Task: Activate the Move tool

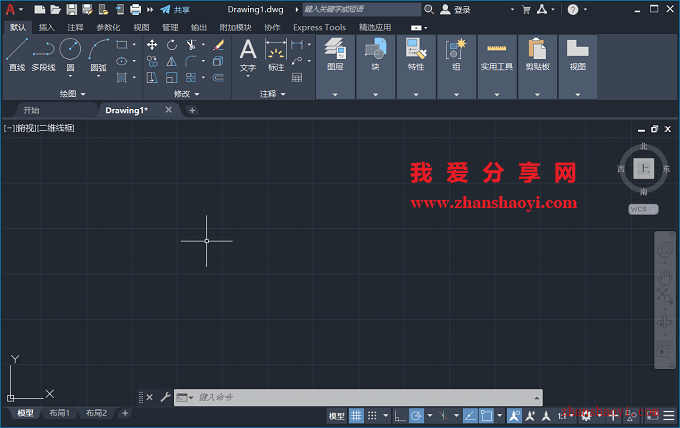Action: click(152, 45)
